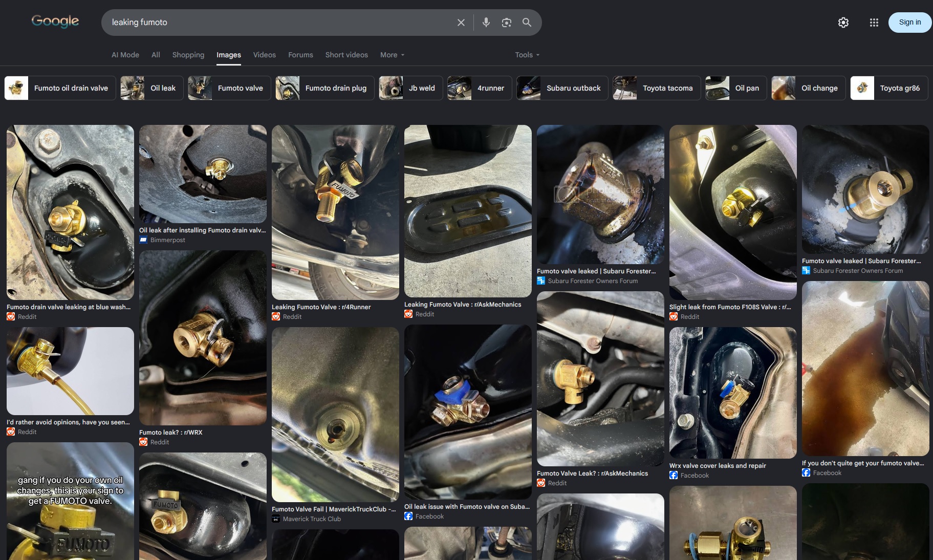The image size is (933, 560).
Task: Click Reddit icon under r/AskMechanics leaking valve
Action: (408, 314)
